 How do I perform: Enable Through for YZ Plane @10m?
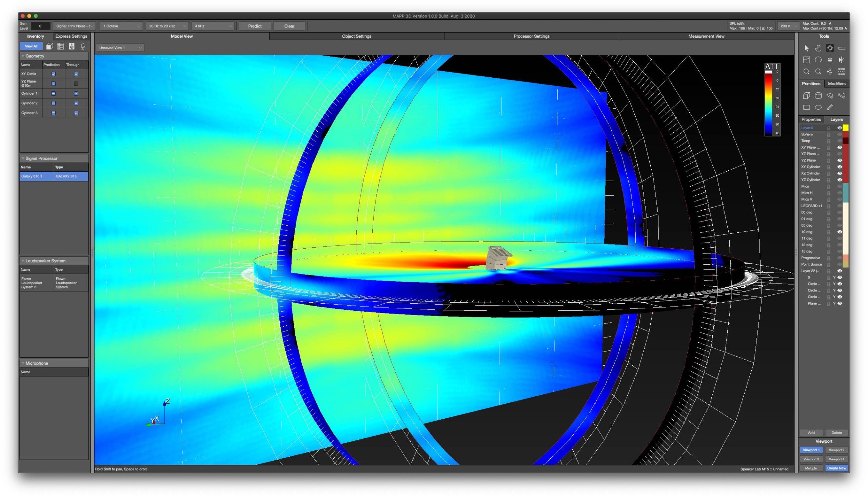click(76, 84)
